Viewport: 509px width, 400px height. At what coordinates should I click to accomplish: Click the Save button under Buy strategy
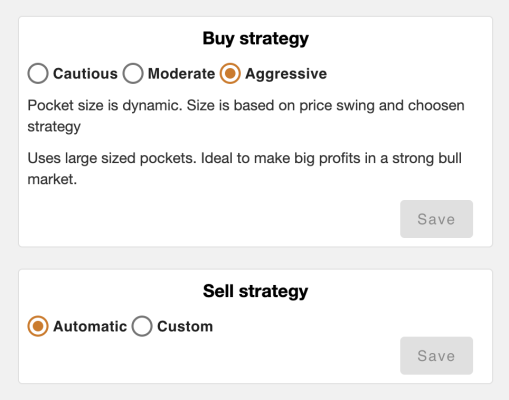point(436,219)
